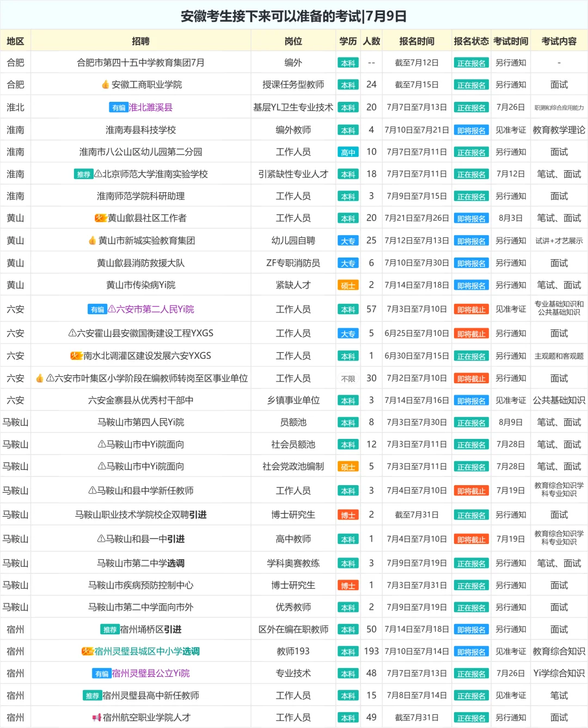Open the 马鞍山市第二中学选调 entry
This screenshot has height=728, width=588.
[x=140, y=563]
